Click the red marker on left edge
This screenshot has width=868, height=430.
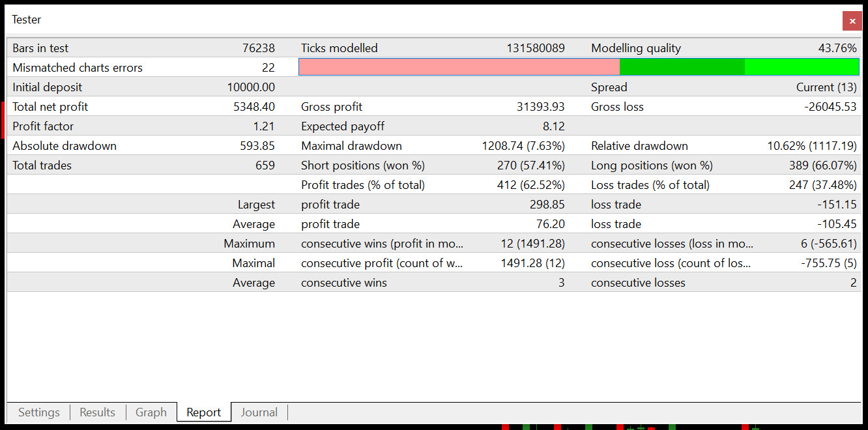click(3, 120)
